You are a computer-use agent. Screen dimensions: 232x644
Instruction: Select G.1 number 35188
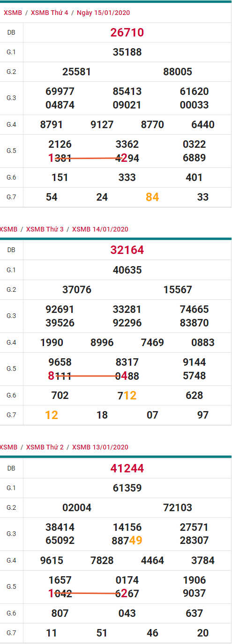(x=127, y=52)
